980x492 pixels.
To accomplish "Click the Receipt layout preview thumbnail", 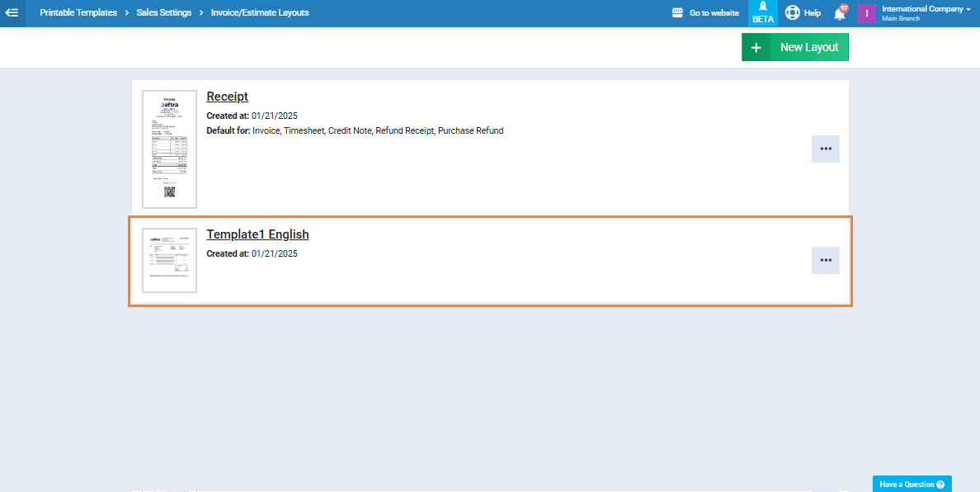I will click(x=169, y=149).
